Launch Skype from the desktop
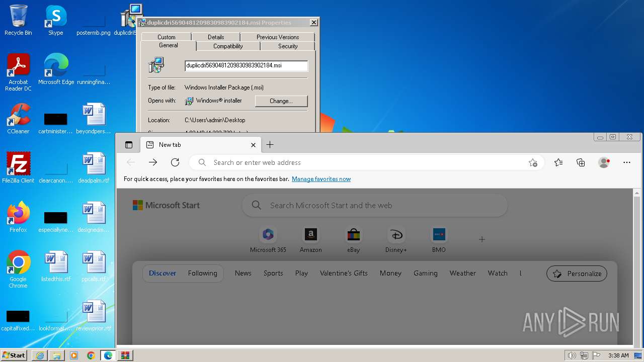644x362 pixels. (55, 20)
